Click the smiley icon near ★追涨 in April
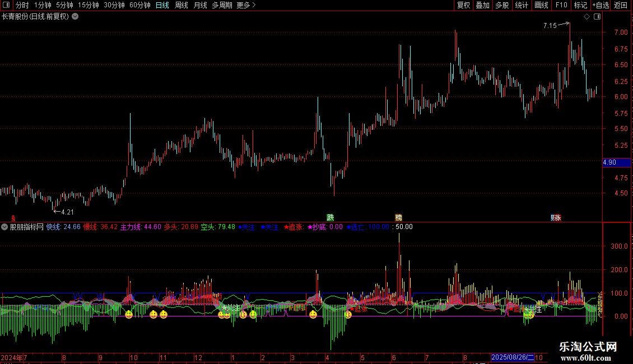This screenshot has width=633, height=364. (348, 314)
